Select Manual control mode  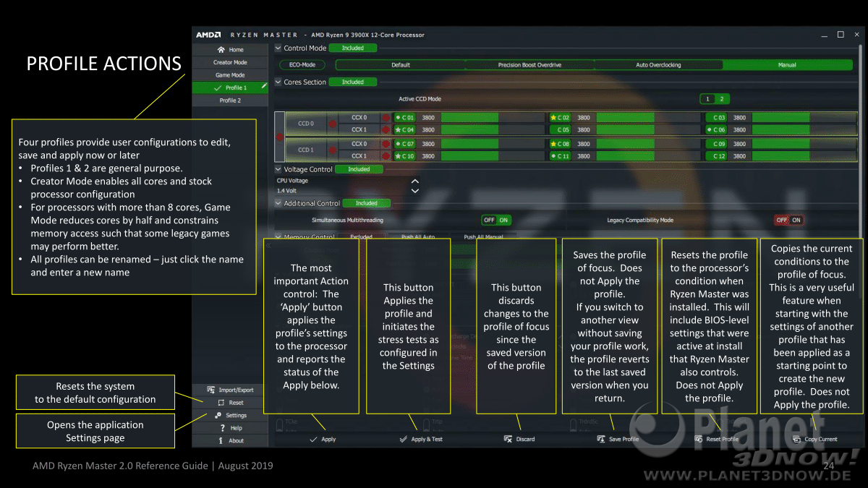[787, 65]
